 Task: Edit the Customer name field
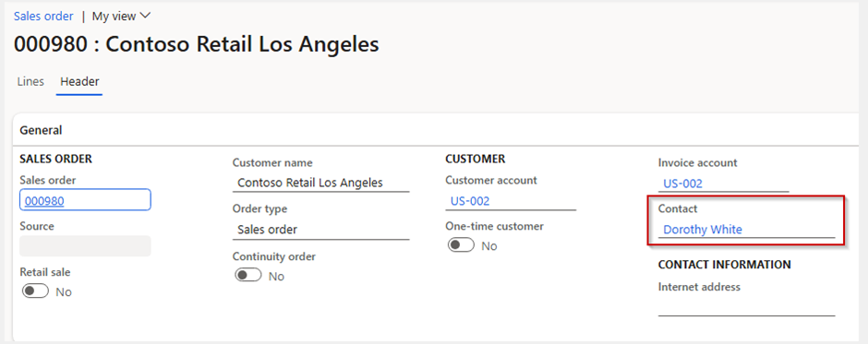click(x=321, y=183)
